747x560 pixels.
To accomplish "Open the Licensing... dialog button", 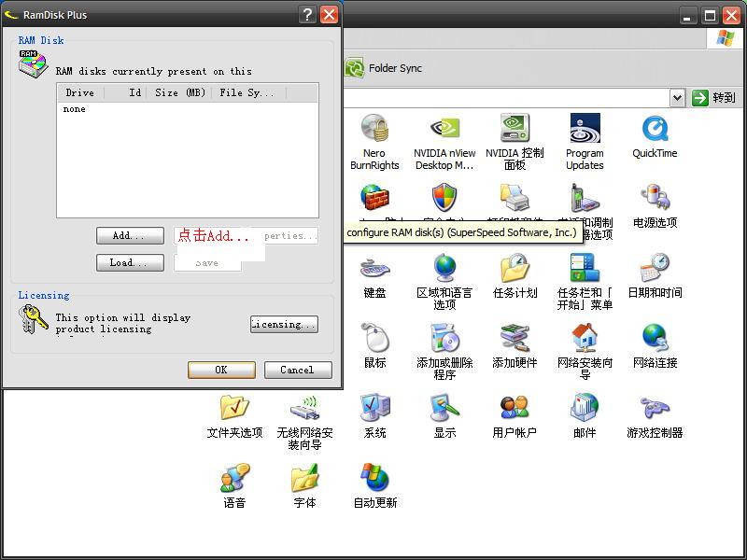I will tap(285, 324).
